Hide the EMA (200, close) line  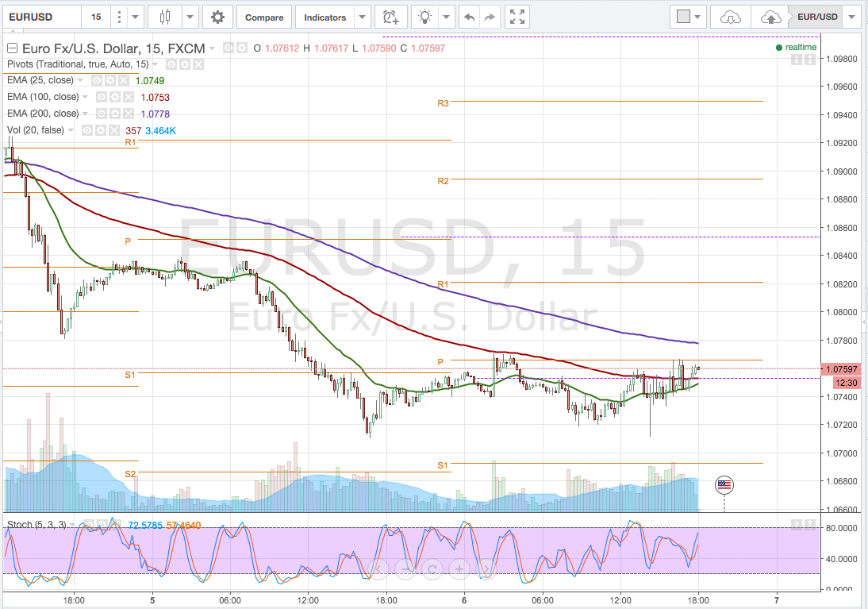pos(101,114)
